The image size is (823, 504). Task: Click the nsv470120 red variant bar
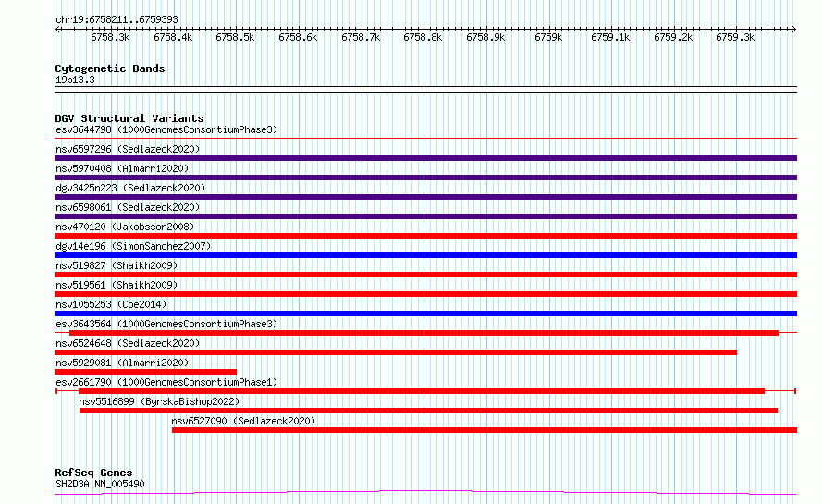coord(425,236)
